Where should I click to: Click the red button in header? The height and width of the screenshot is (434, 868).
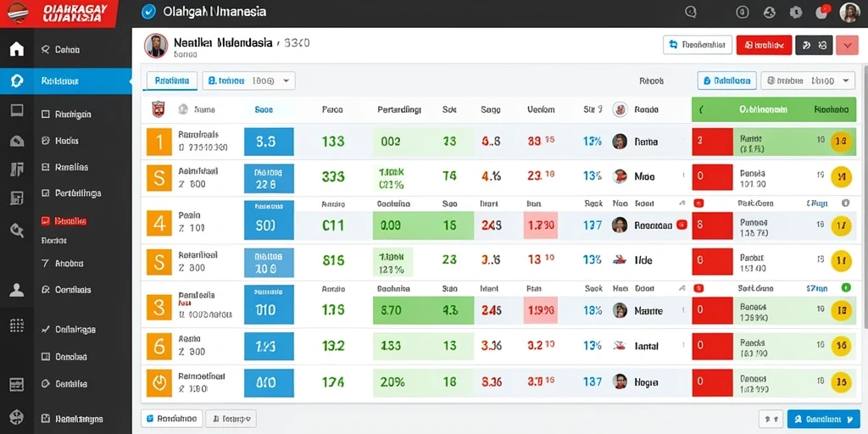(764, 45)
